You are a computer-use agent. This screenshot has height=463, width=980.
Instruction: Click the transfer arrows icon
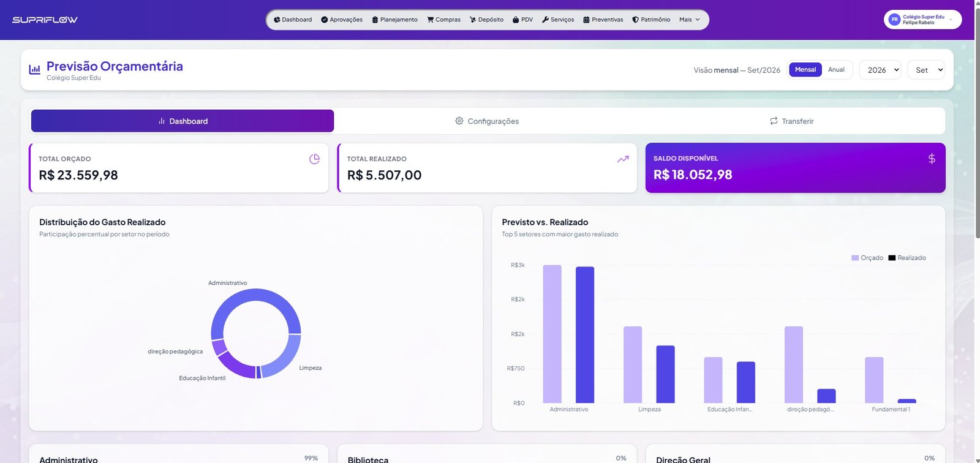click(x=774, y=121)
